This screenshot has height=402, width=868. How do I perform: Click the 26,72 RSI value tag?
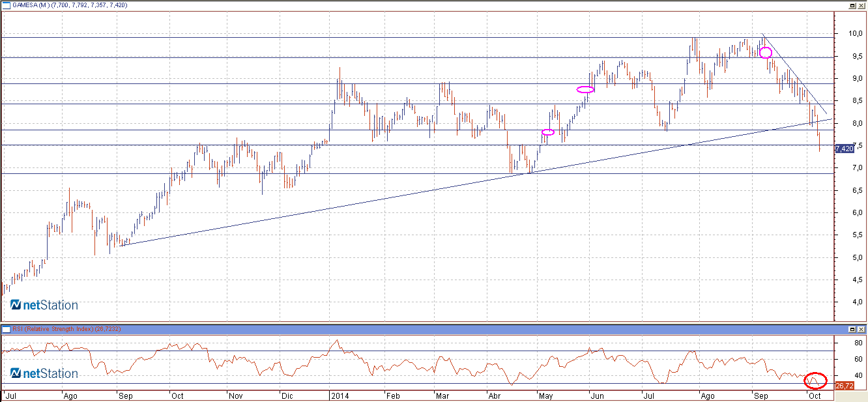[x=844, y=386]
